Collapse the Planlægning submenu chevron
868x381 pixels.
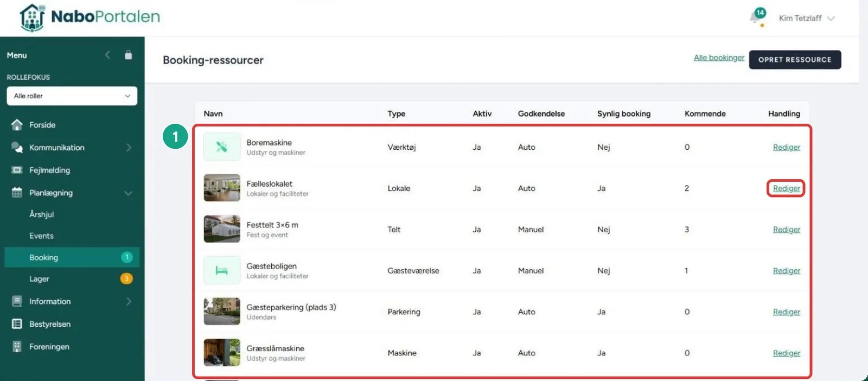[x=129, y=193]
